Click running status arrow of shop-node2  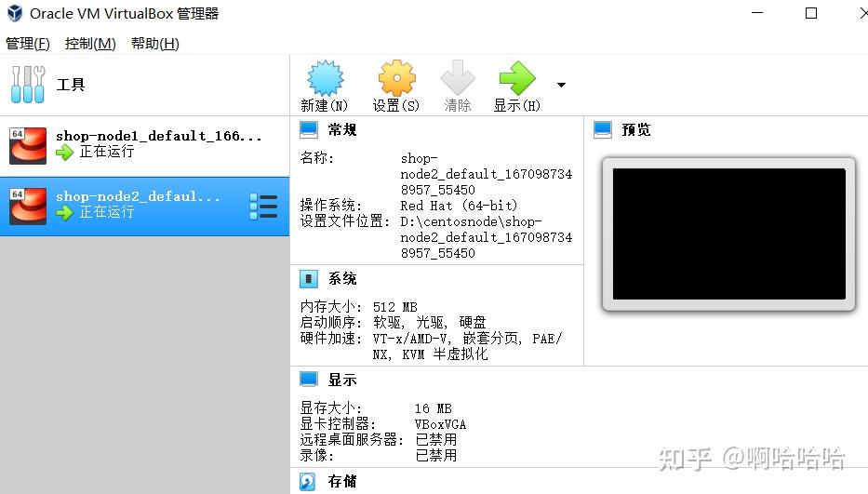65,212
